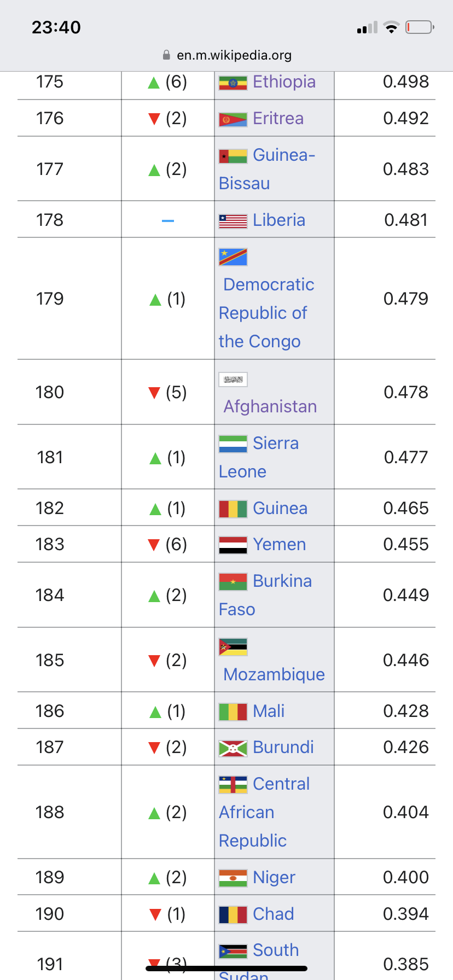
Task: Open the Central African Republic link
Action: (x=264, y=812)
